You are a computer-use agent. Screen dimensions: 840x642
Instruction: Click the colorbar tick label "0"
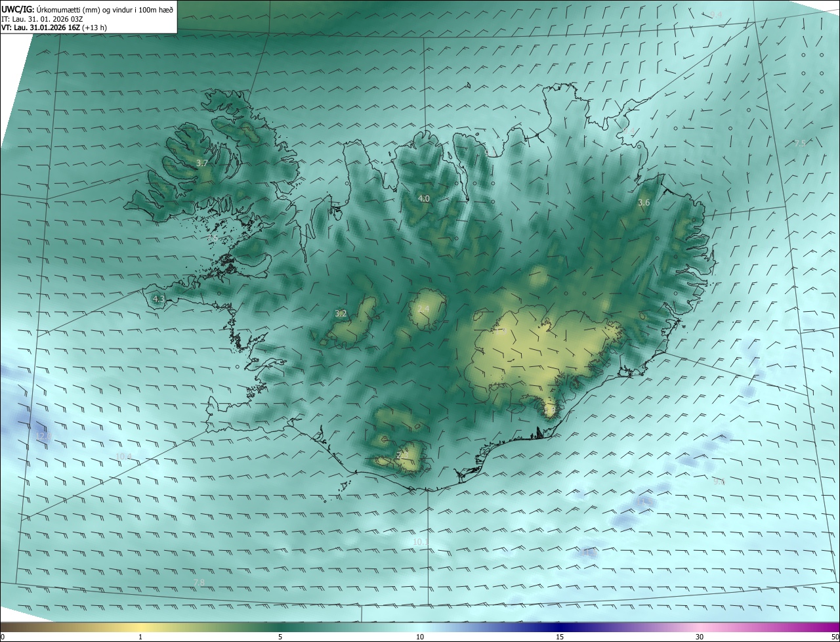coord(3,637)
